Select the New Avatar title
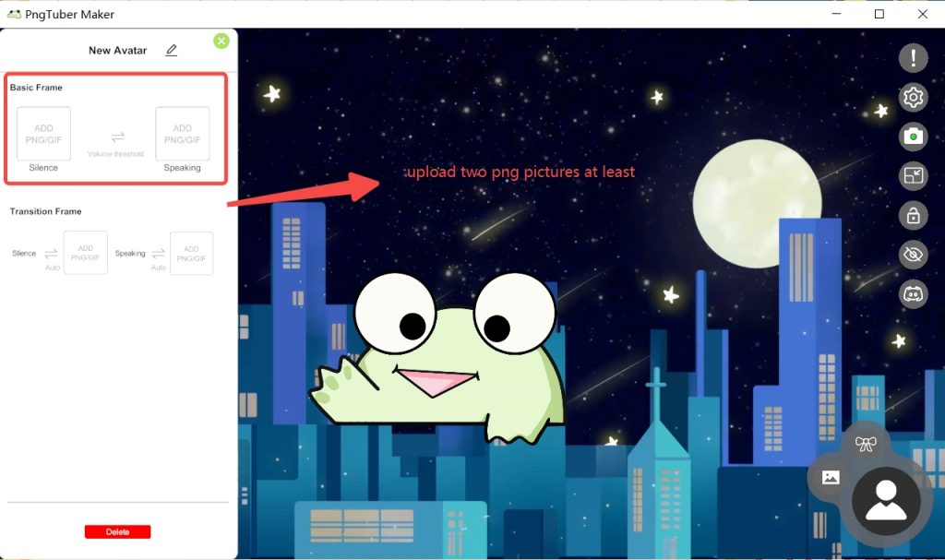This screenshot has height=560, width=945. (x=120, y=51)
